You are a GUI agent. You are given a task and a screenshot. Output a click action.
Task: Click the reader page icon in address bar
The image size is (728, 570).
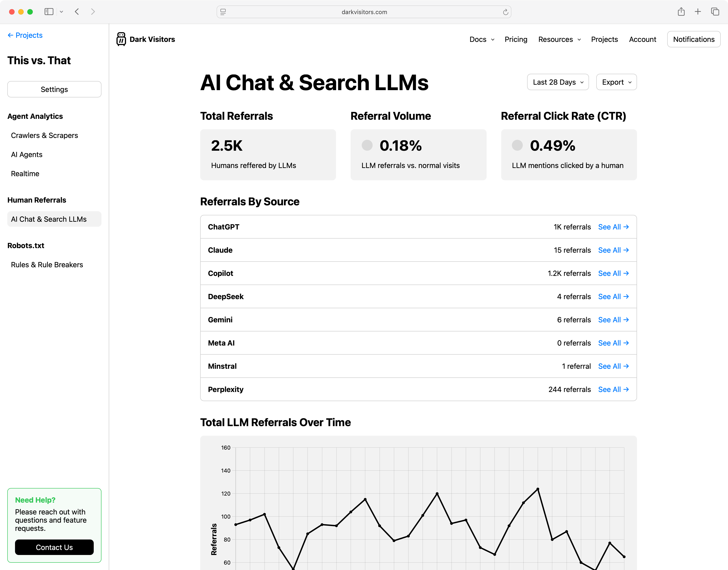223,12
